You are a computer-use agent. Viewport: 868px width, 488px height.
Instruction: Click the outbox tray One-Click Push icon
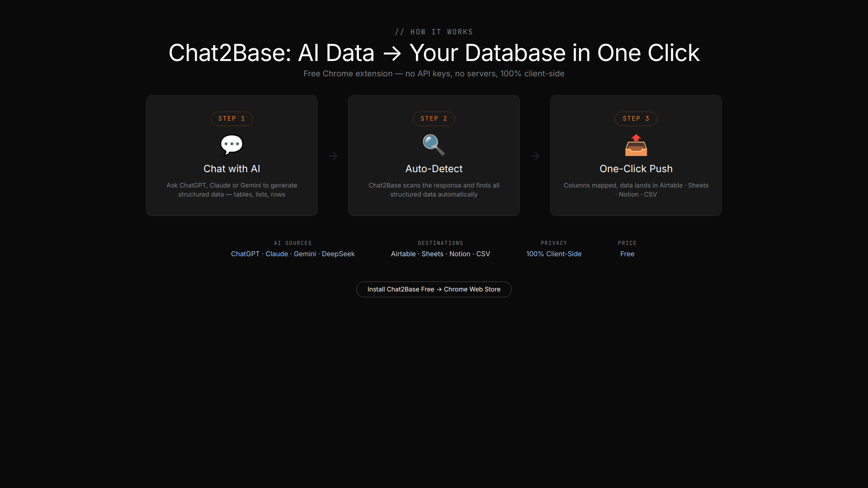(636, 145)
